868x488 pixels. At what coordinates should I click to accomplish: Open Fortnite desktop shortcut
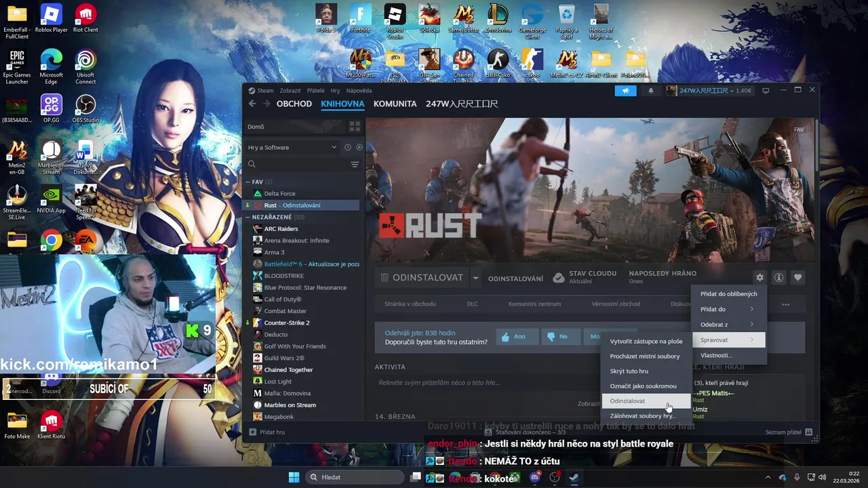click(361, 18)
